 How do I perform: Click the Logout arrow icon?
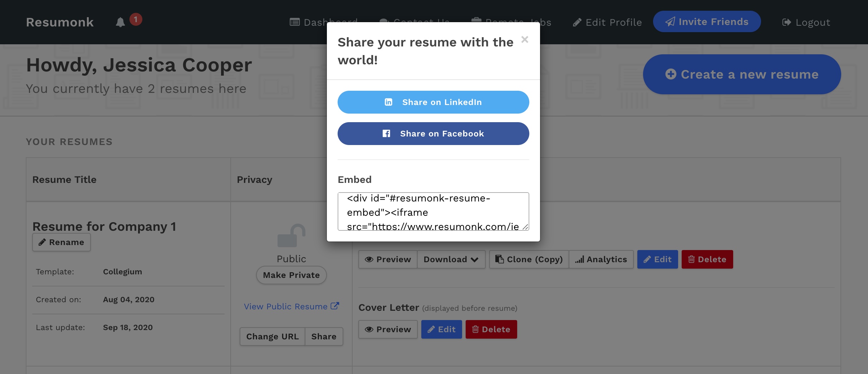tap(786, 23)
